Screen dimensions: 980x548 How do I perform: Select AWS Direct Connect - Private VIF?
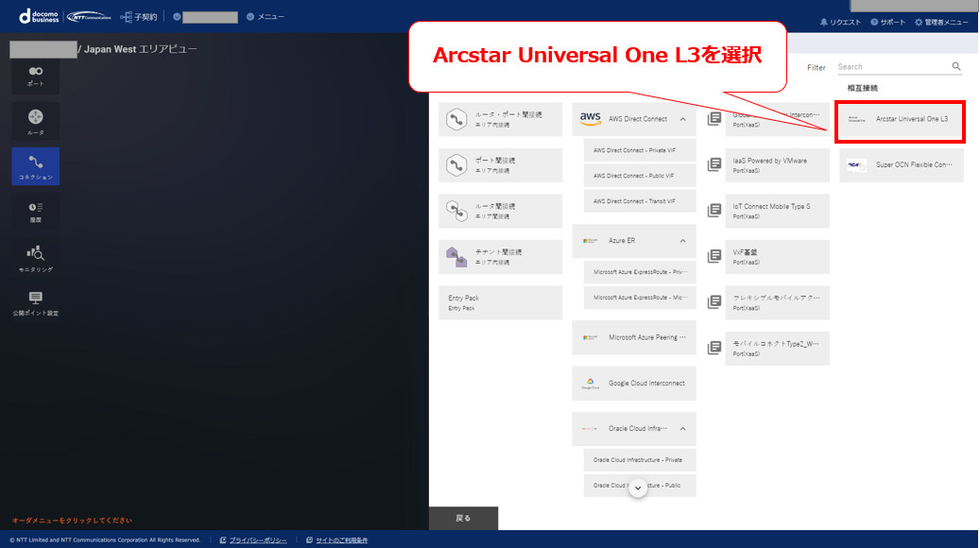coord(640,150)
